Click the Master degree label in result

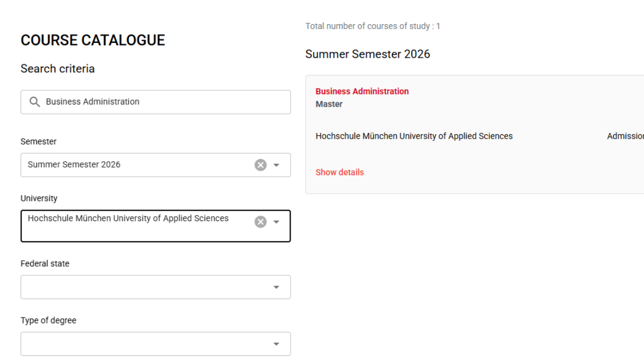coord(329,104)
